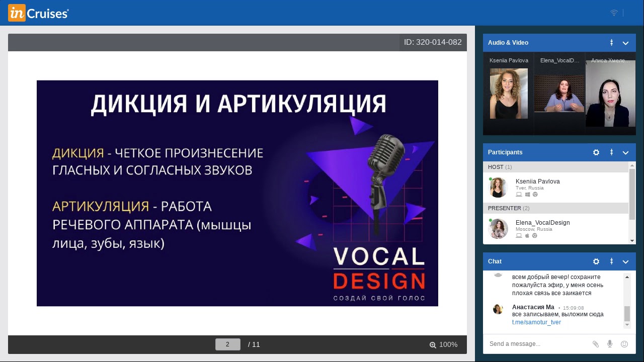Screen dimensions: 644x362
Task: Collapse the Chat panel
Action: click(625, 262)
